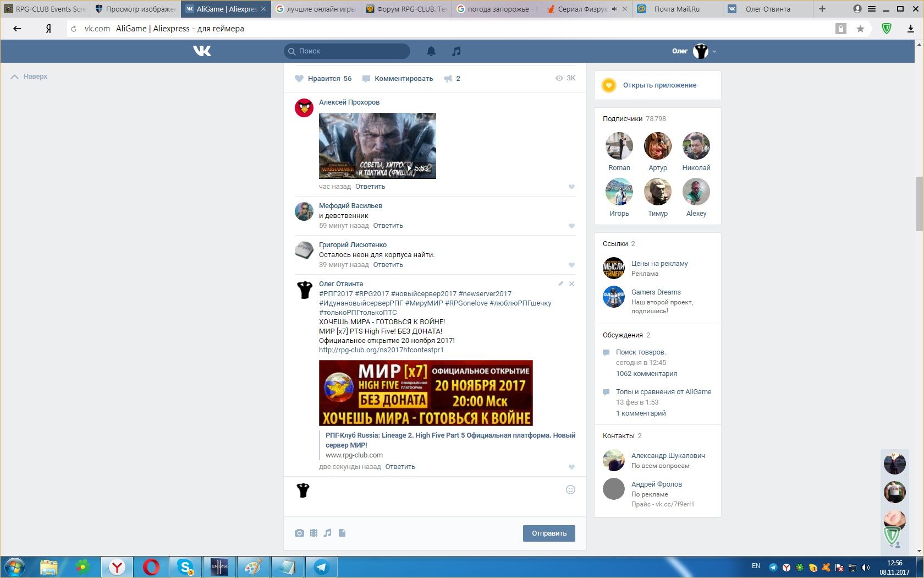Open Opera browser from the taskbar
Viewport: 924px width, 578px height.
(151, 567)
